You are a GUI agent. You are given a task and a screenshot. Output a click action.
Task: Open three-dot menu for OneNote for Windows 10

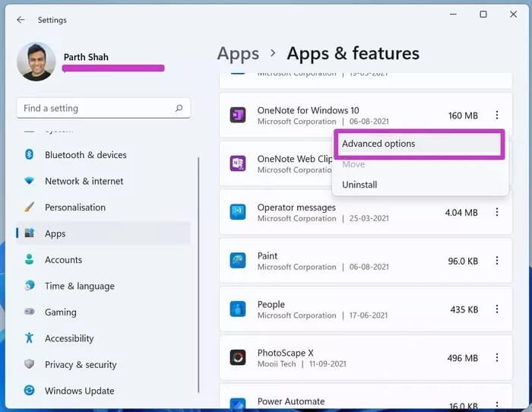pos(497,115)
